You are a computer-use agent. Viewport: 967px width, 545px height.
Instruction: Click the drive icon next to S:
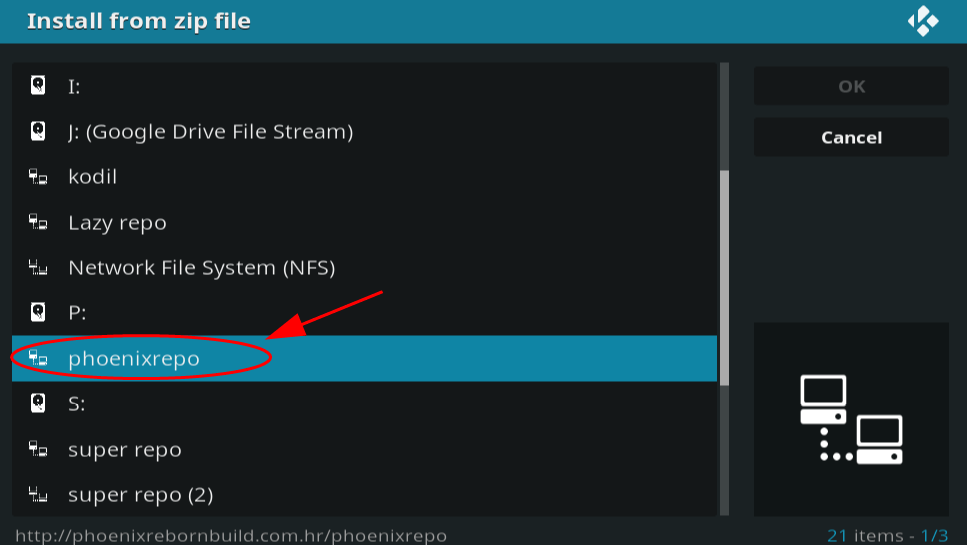(38, 403)
